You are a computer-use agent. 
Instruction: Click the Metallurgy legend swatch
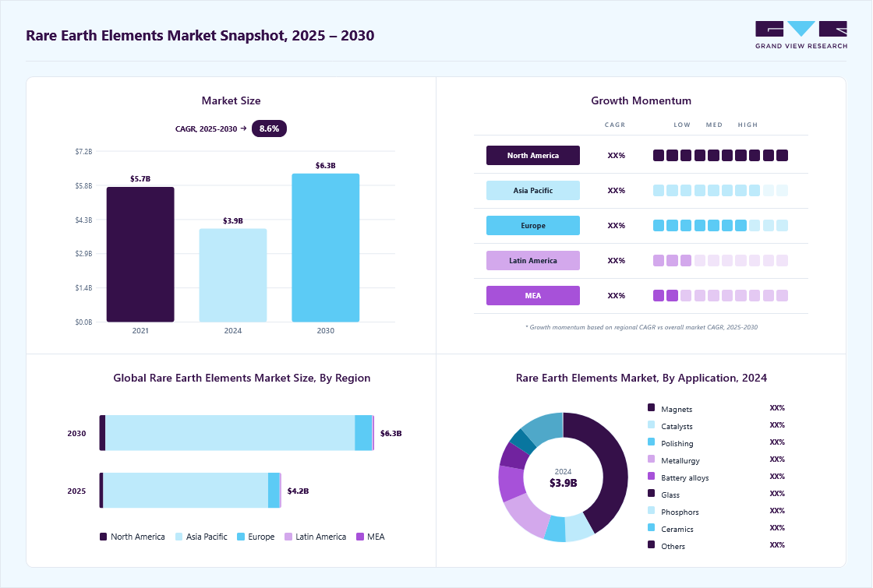click(652, 459)
